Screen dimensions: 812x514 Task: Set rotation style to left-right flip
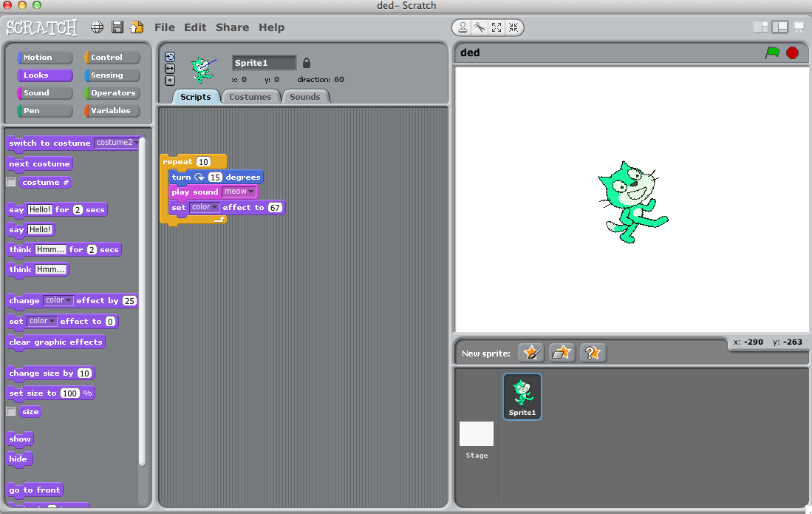click(170, 68)
